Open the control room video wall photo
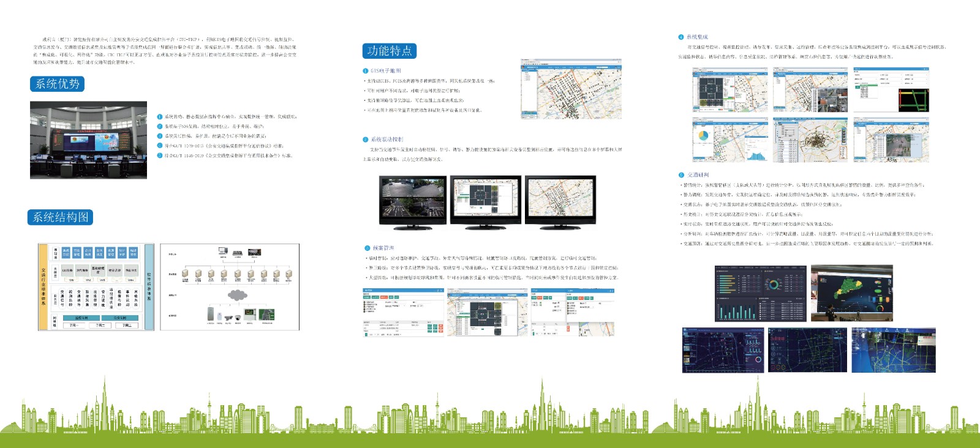This screenshot has height=448, width=980. pos(88,140)
